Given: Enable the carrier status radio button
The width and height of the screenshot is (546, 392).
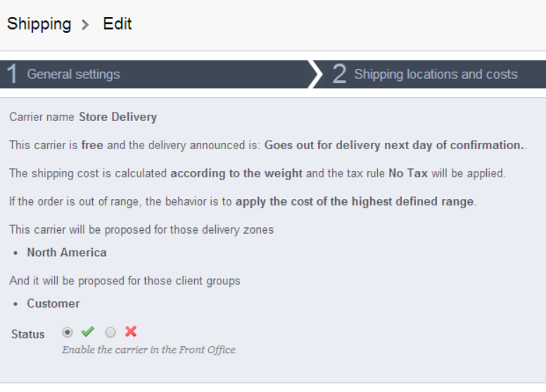Looking at the screenshot, I should [x=68, y=331].
